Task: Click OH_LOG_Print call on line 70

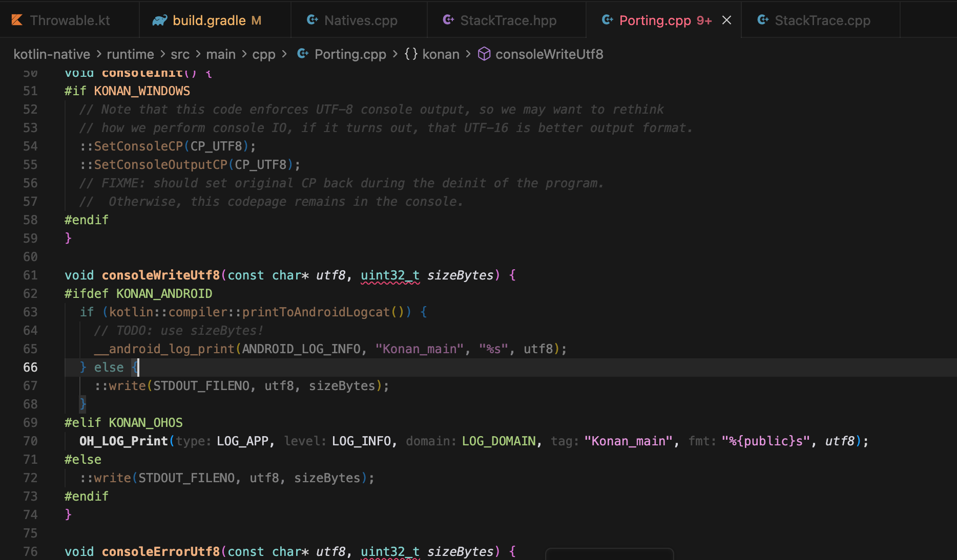Action: [123, 441]
